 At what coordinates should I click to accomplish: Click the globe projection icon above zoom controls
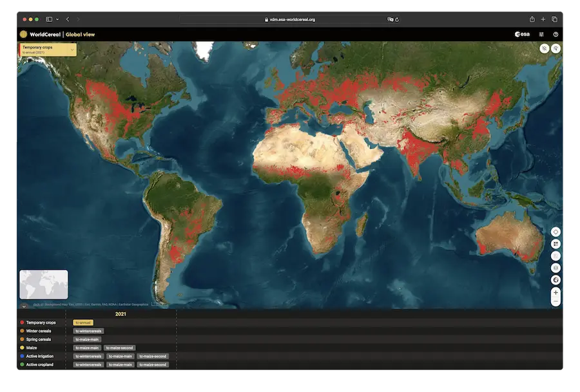tap(556, 280)
